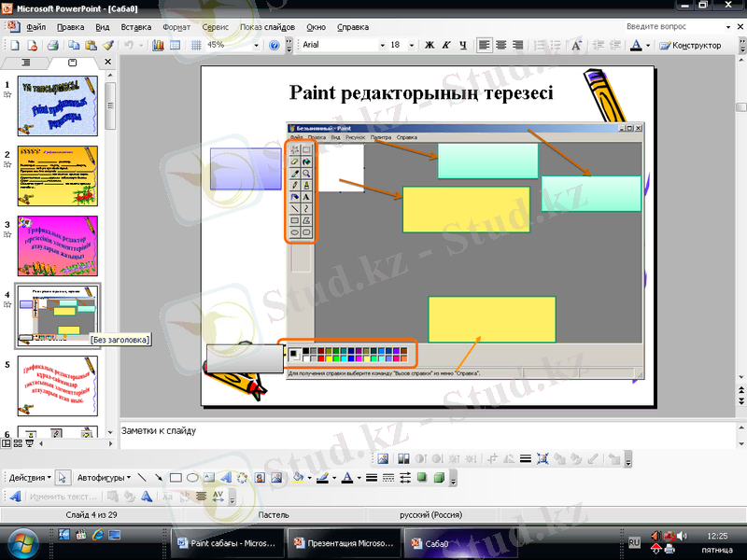The image size is (747, 560).
Task: Expand the Автофигуры menu
Action: pos(103,477)
